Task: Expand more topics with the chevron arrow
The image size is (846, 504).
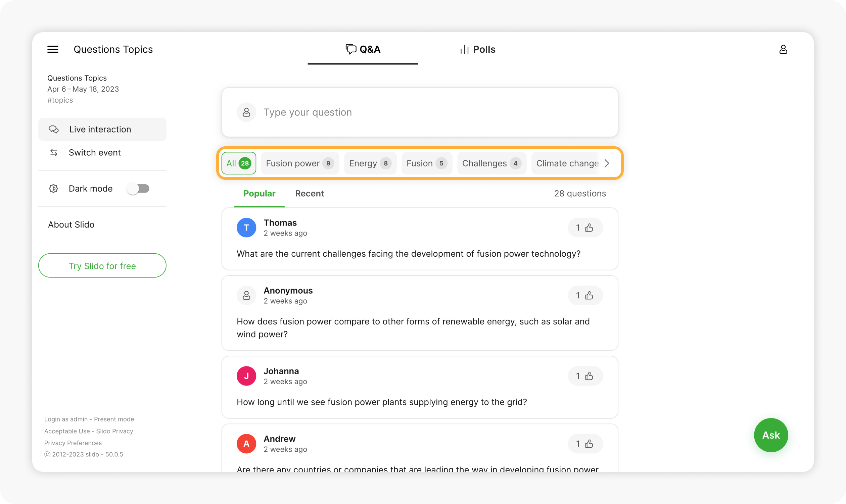Action: [607, 163]
